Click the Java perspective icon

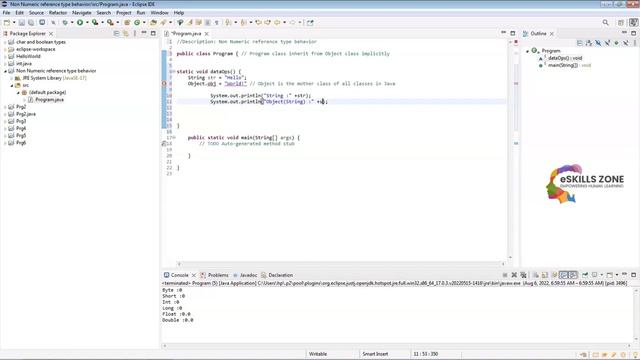(x=633, y=23)
